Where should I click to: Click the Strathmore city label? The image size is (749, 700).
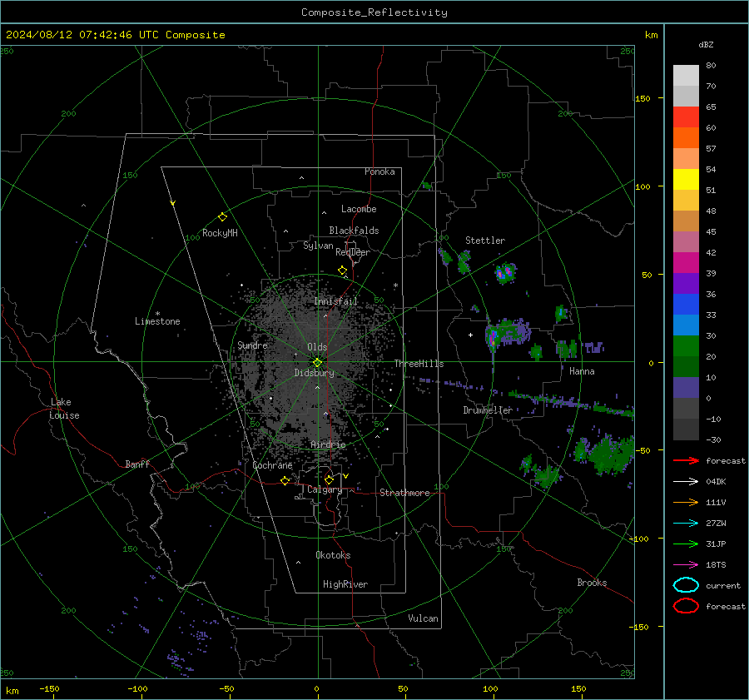(x=404, y=493)
